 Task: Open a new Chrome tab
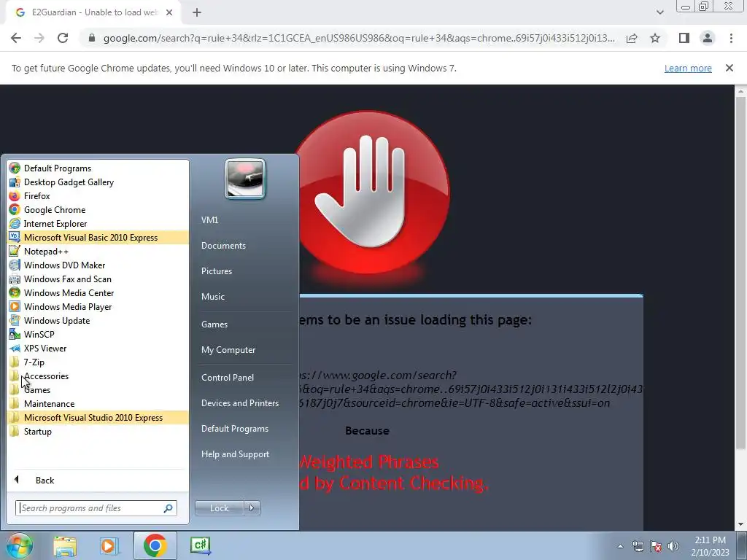[x=197, y=12]
